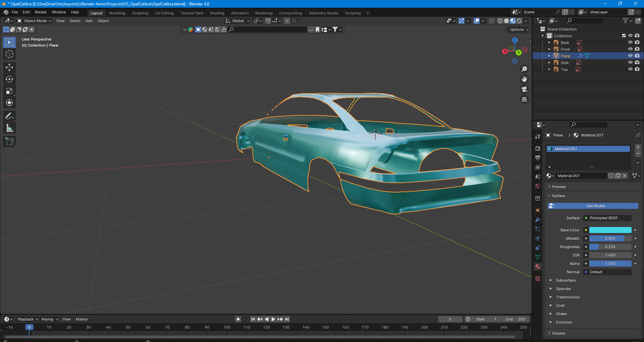
Task: Open the viewport Options button
Action: tap(519, 30)
